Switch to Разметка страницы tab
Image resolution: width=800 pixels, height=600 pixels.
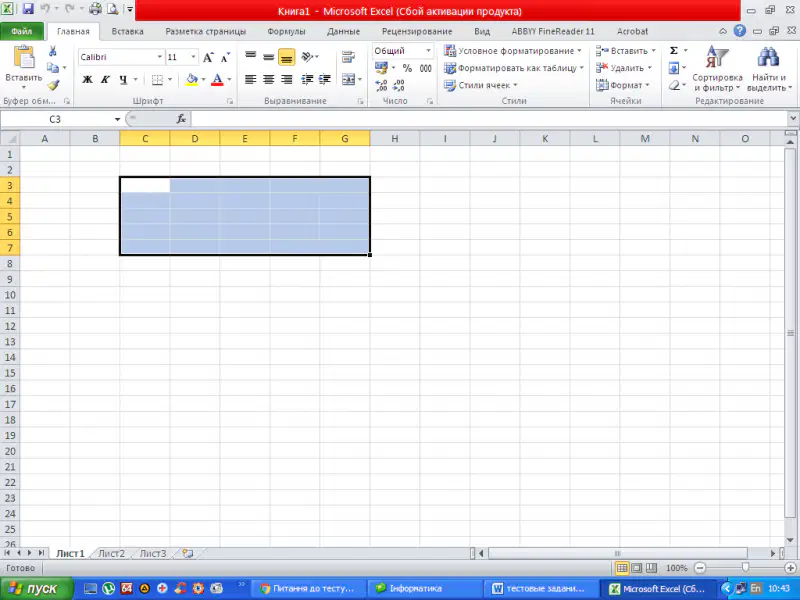(x=206, y=31)
